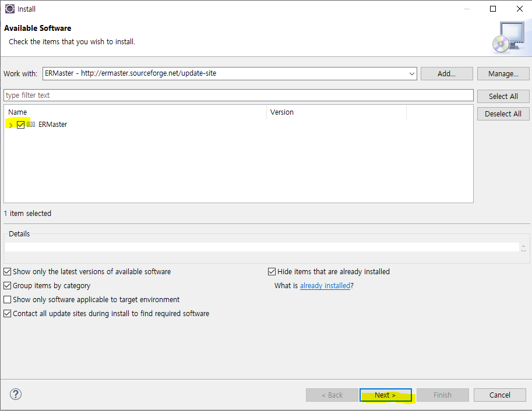Viewport: 532px width, 411px height.
Task: Check the ERMaster checkbox
Action: click(x=21, y=125)
